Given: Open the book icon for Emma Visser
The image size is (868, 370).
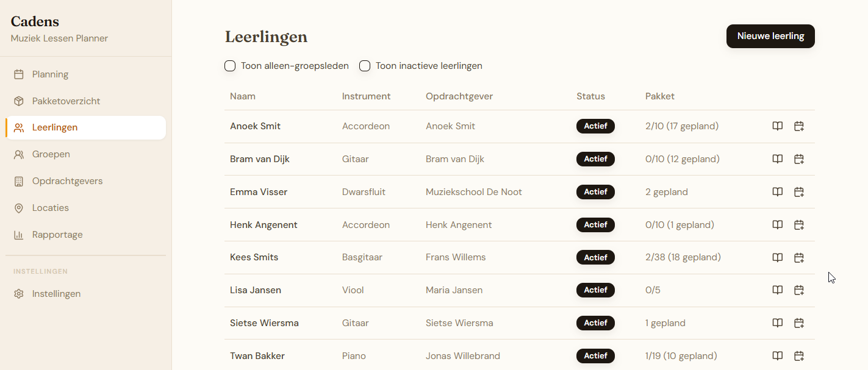Looking at the screenshot, I should [777, 192].
